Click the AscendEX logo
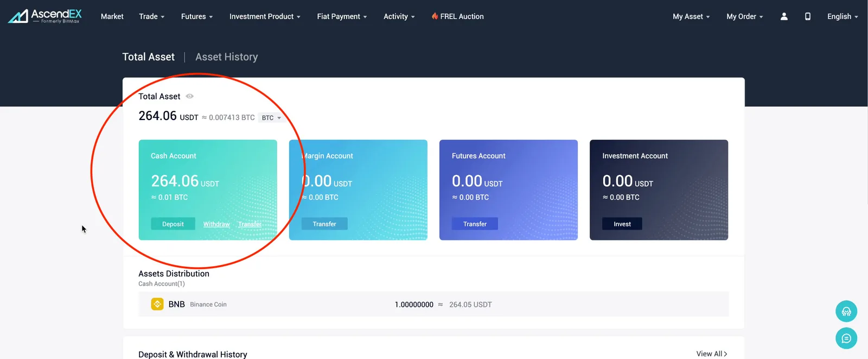The image size is (868, 359). point(45,16)
